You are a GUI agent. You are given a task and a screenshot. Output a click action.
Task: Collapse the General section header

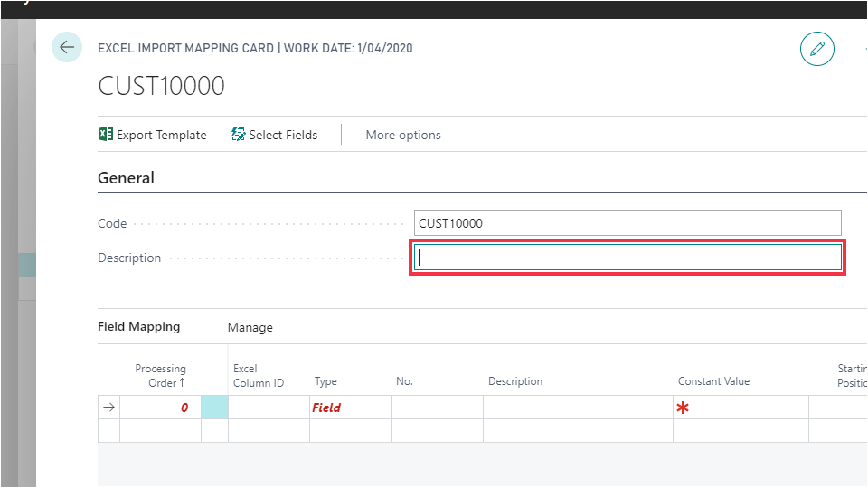[x=126, y=178]
